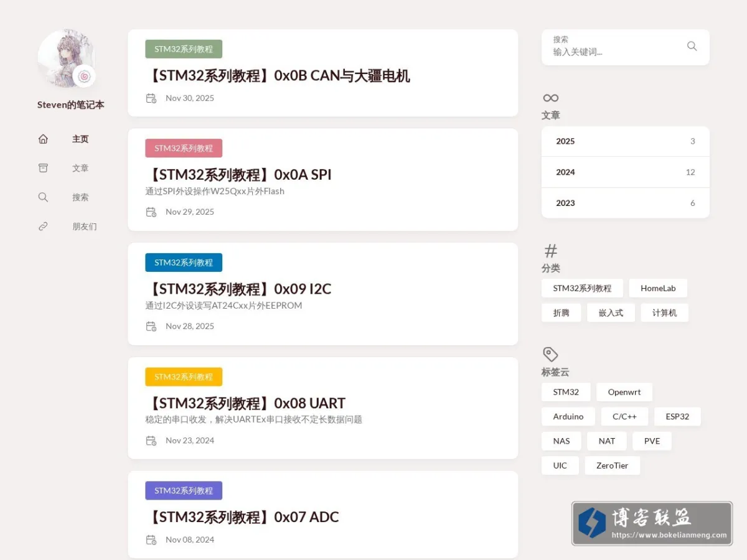
Task: Select 嵌入式 category
Action: pos(611,313)
